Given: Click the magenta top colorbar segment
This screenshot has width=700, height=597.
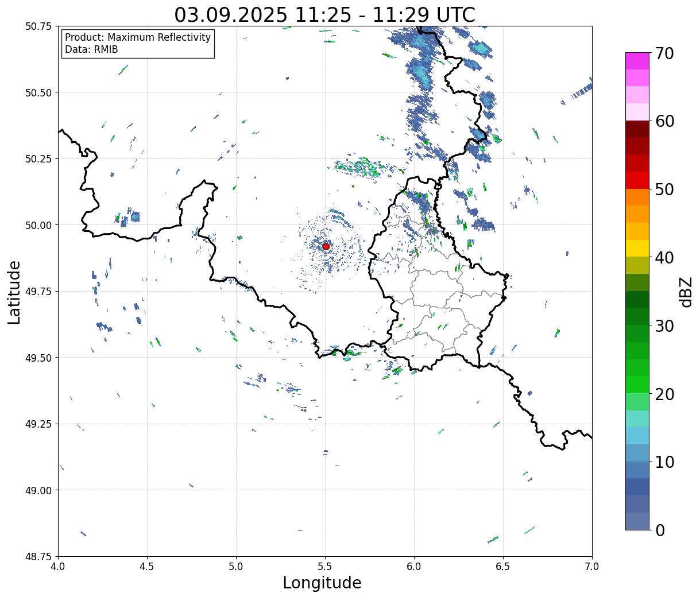Looking at the screenshot, I should pyautogui.click(x=637, y=61).
